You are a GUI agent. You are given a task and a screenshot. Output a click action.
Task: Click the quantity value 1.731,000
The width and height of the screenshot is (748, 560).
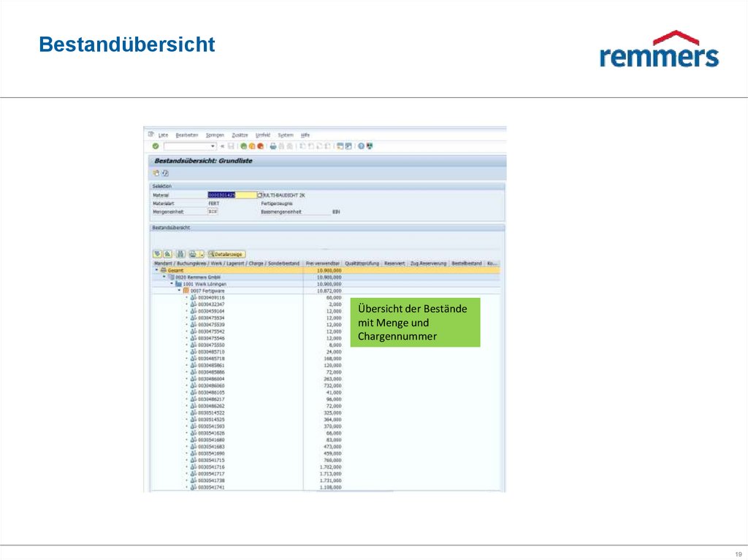[331, 480]
